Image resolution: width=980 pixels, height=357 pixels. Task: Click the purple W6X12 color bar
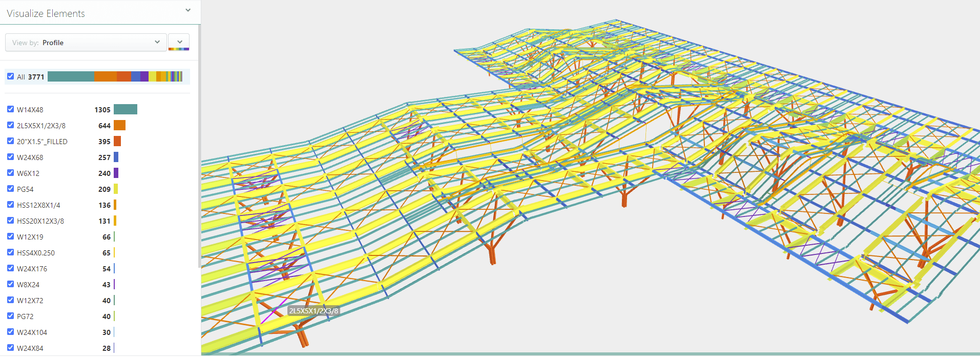pos(116,173)
